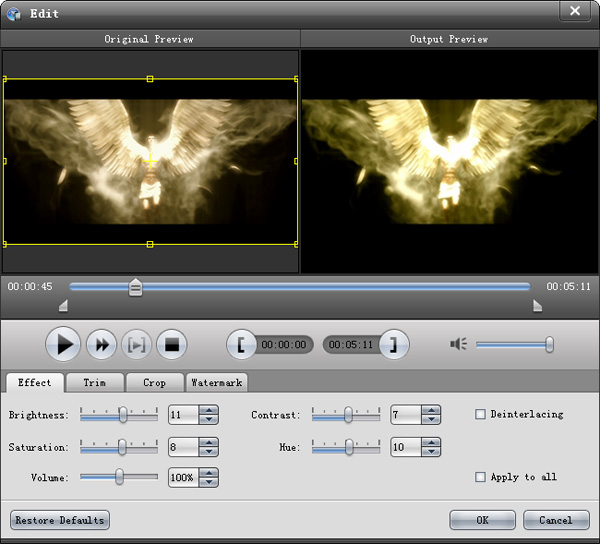Click the Output Preview header label
Viewport: 600px width, 544px height.
pyautogui.click(x=449, y=39)
